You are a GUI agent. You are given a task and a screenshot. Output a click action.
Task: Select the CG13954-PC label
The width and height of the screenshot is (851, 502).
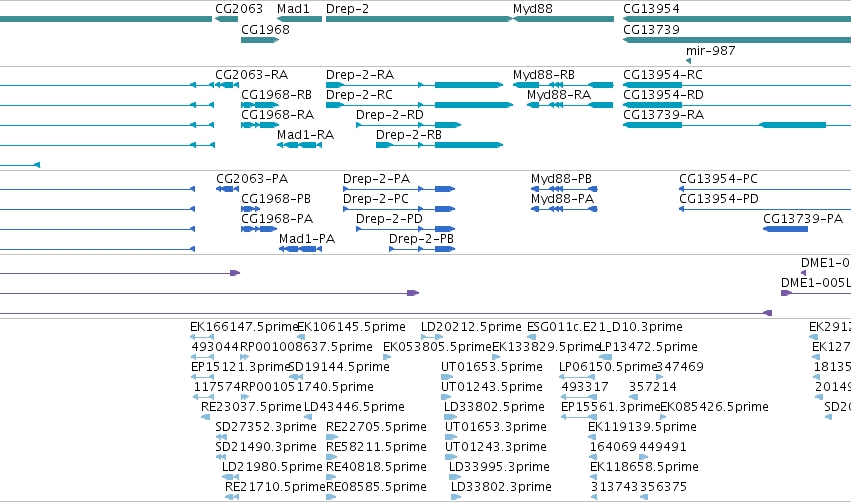pyautogui.click(x=718, y=179)
